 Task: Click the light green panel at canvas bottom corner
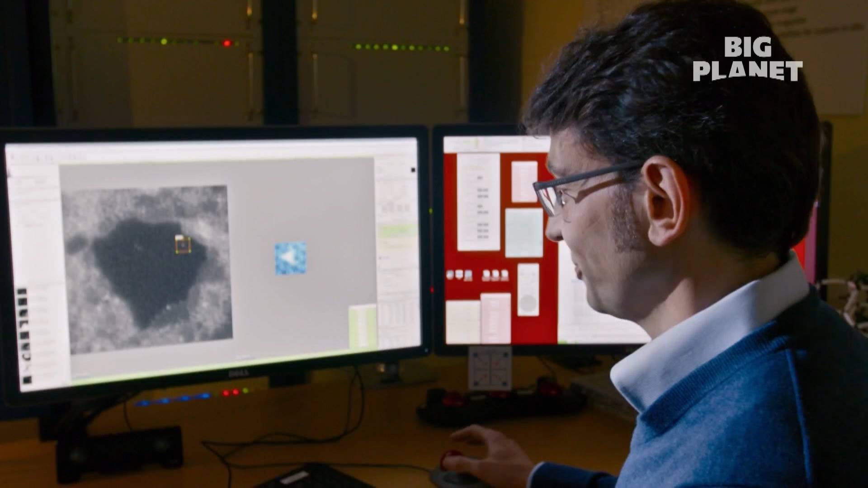[x=362, y=327]
